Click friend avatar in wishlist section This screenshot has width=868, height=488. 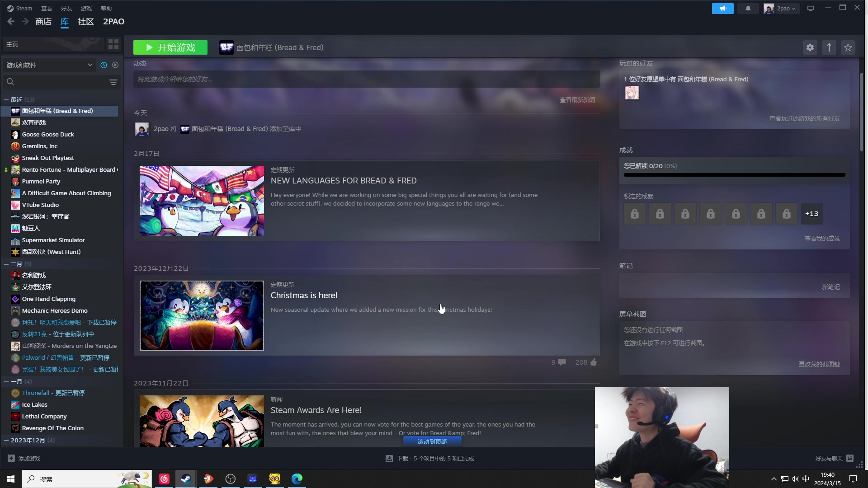(632, 93)
